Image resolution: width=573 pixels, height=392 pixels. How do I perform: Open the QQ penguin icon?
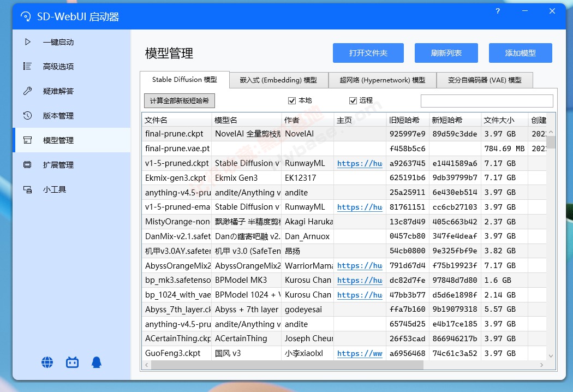tap(97, 363)
